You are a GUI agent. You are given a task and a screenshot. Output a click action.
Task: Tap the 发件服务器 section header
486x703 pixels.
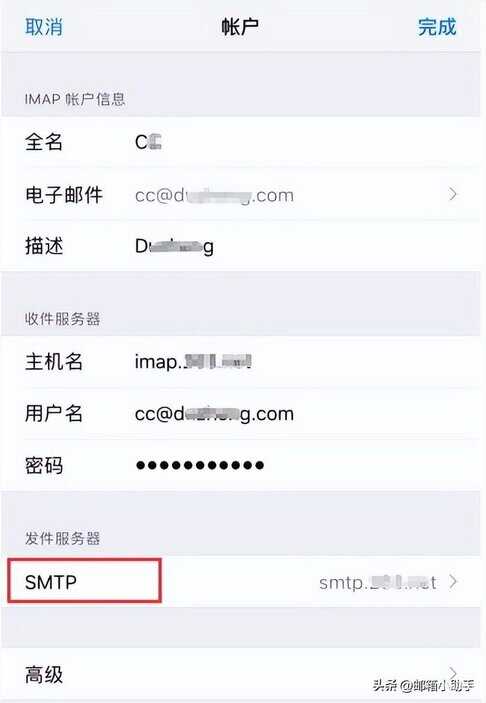click(62, 538)
